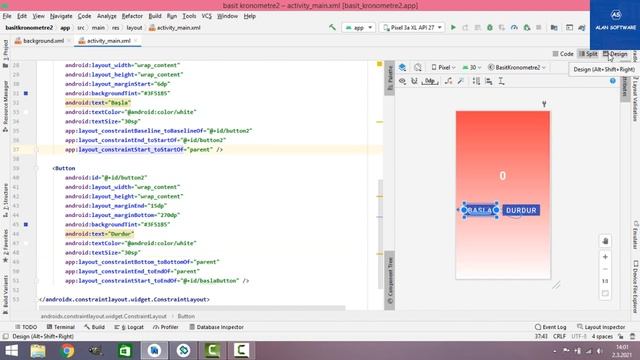Viewport: 640px width, 360px height.
Task: Open Design Surface layers icon
Action: pyautogui.click(x=402, y=67)
